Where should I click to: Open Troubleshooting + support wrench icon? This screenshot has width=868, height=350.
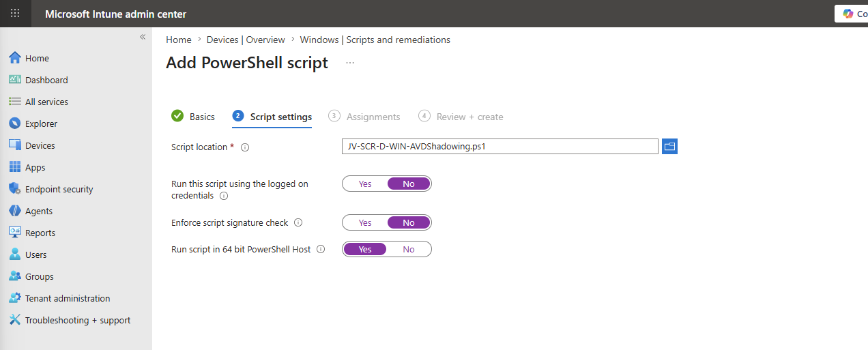[15, 320]
